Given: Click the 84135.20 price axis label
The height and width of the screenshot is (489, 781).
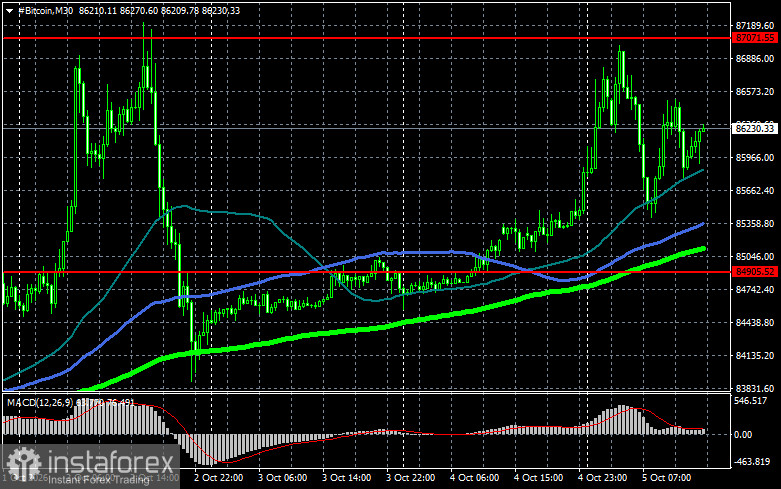Looking at the screenshot, I should click(755, 356).
